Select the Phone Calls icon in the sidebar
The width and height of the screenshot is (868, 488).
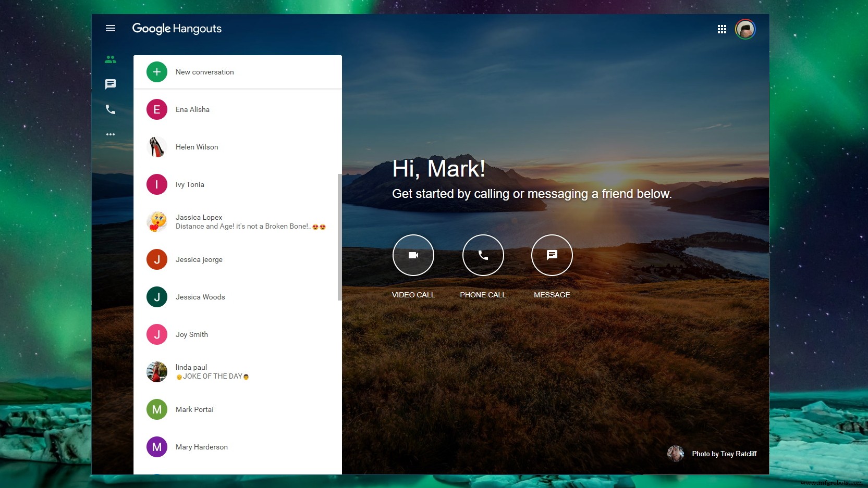(x=111, y=109)
